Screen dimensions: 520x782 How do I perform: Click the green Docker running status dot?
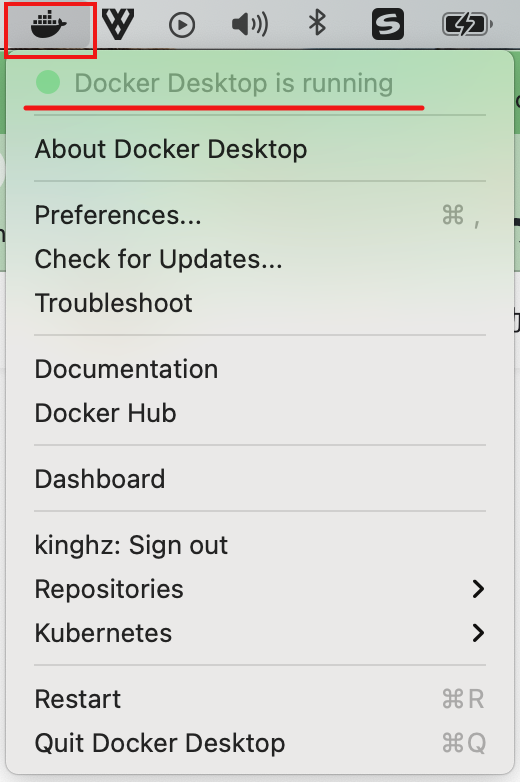[48, 82]
